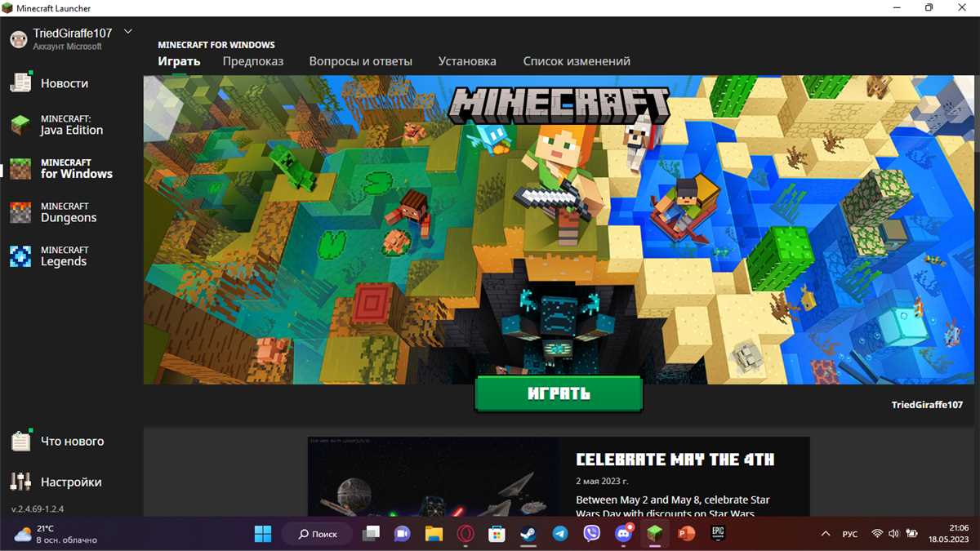This screenshot has height=551, width=980.
Task: Open Discord from the taskbar
Action: (x=624, y=534)
